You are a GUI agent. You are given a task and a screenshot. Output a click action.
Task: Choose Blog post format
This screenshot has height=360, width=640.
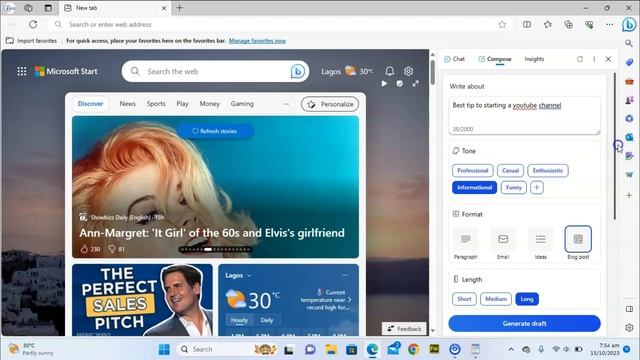pos(578,243)
